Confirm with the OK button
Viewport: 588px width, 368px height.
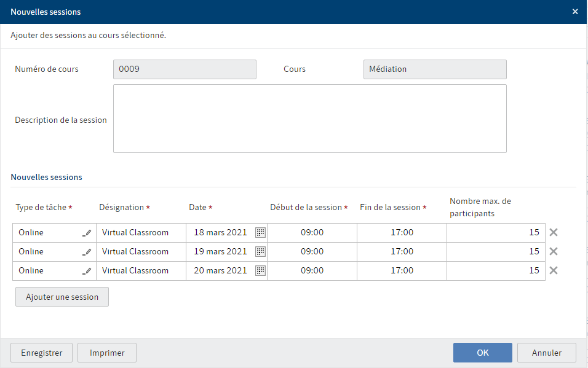483,353
